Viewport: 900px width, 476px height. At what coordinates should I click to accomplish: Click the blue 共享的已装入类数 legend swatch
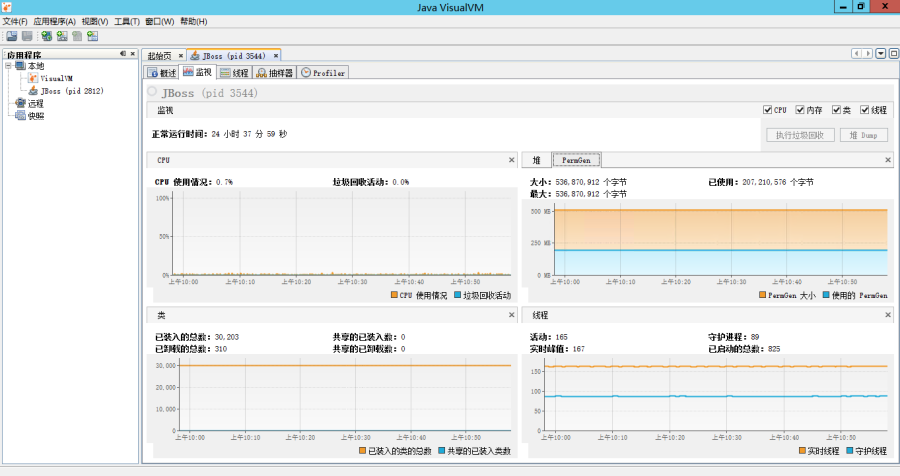click(x=441, y=451)
